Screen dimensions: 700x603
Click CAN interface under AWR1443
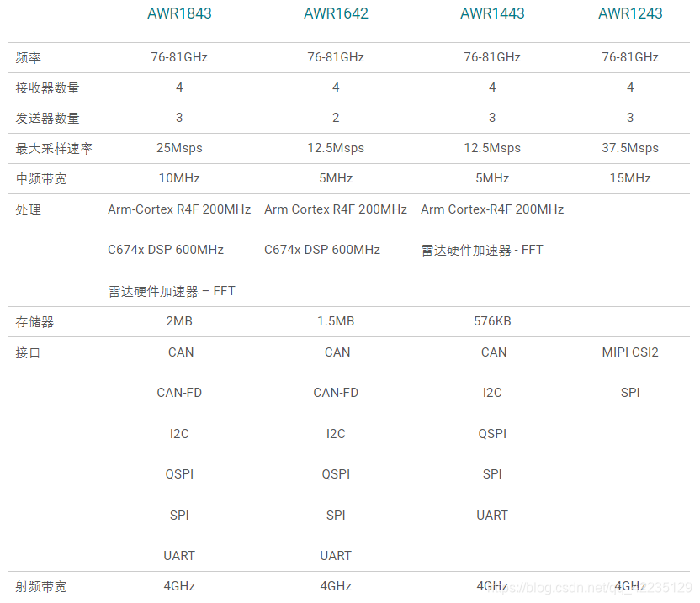click(494, 352)
